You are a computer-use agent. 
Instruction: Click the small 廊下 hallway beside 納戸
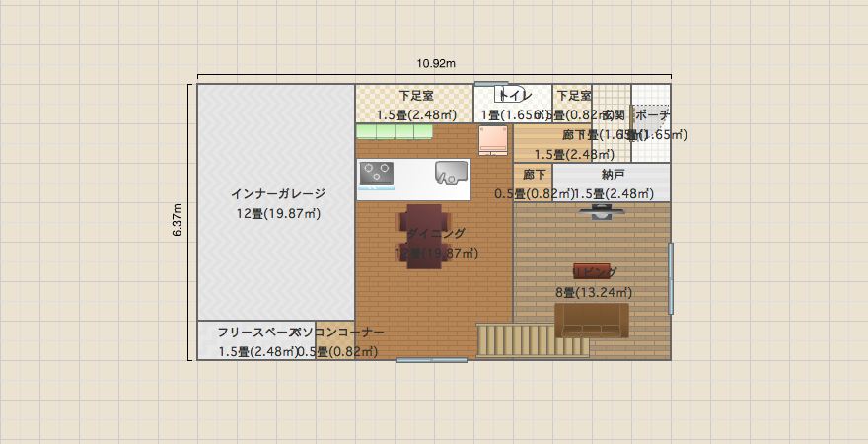click(533, 183)
